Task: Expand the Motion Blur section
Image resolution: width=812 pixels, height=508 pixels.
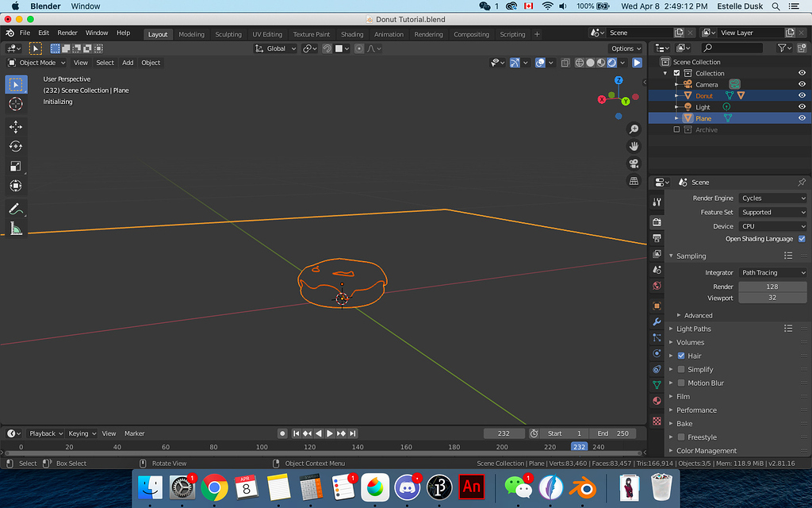Action: [701, 383]
